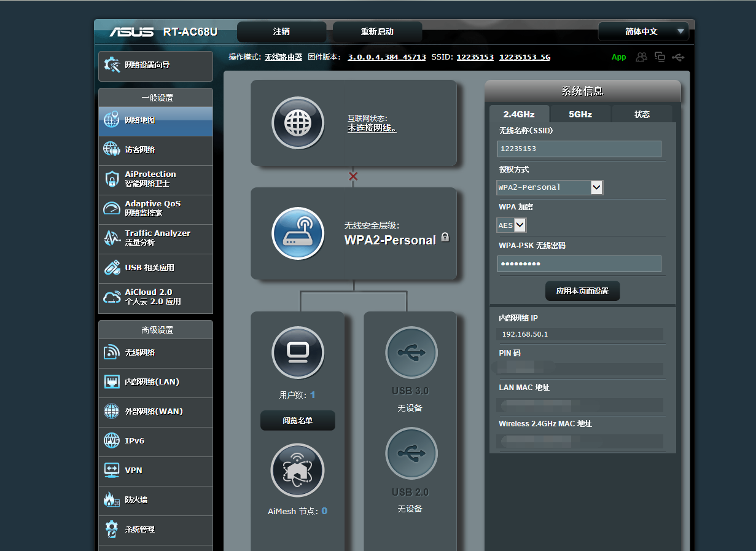Screen dimensions: 756x551
Task: Click the Traffic Analyzer waveform icon
Action: (x=111, y=238)
